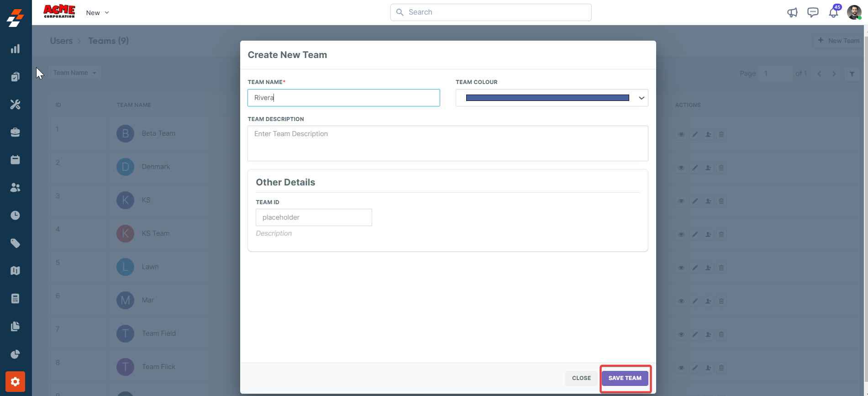Click the eye icon for Denmark team
The width and height of the screenshot is (868, 396).
(x=681, y=168)
